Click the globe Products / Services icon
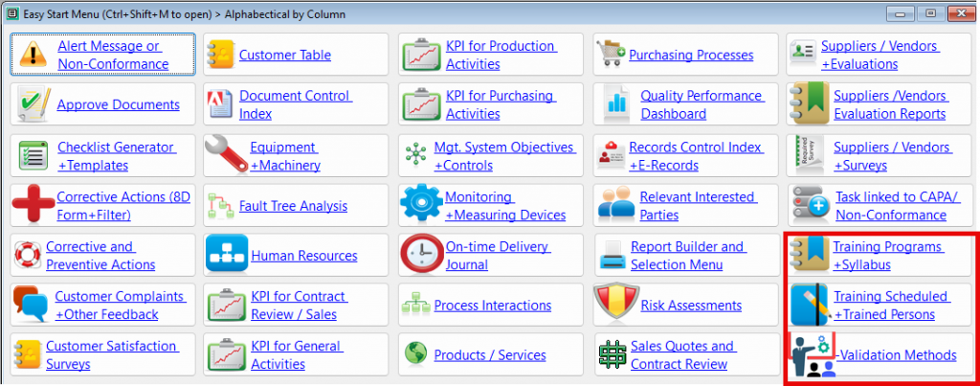 click(415, 354)
